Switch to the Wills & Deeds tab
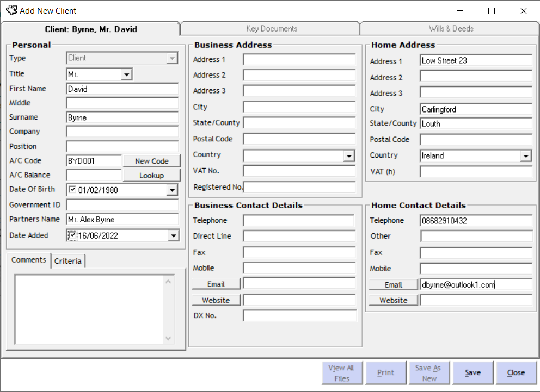The width and height of the screenshot is (540, 392). [451, 28]
